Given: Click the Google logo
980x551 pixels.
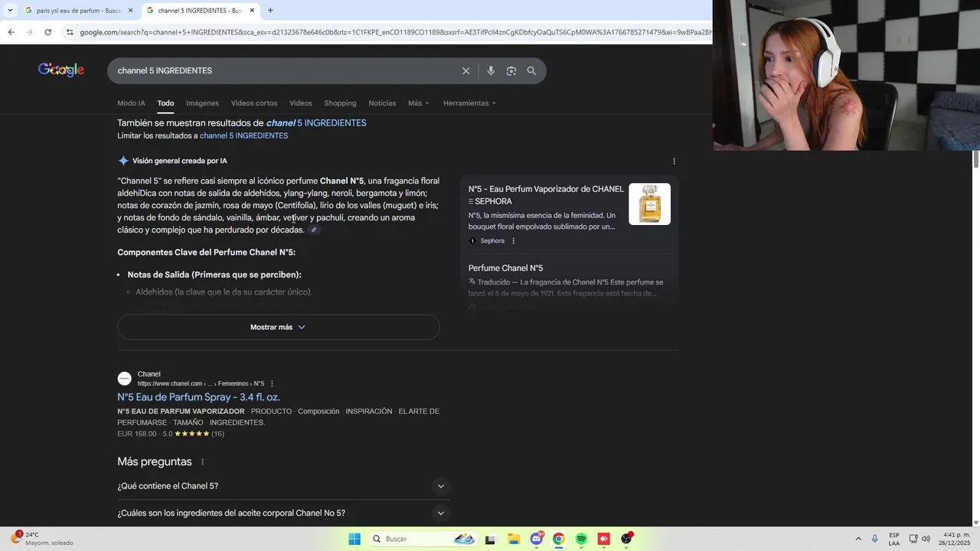Looking at the screenshot, I should [61, 70].
